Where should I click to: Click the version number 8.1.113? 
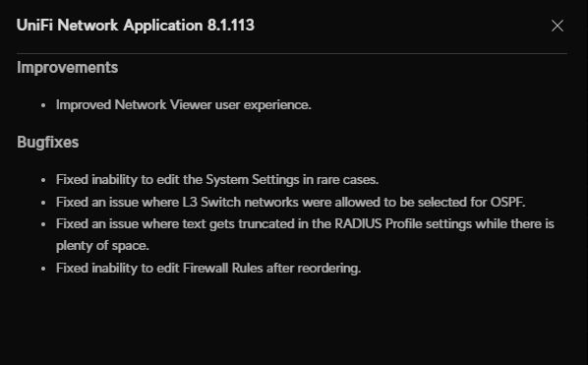(231, 26)
